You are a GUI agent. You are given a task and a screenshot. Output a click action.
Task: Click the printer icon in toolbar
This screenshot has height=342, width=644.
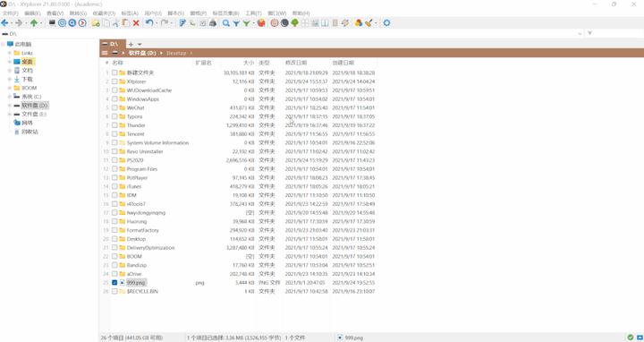pos(213,23)
